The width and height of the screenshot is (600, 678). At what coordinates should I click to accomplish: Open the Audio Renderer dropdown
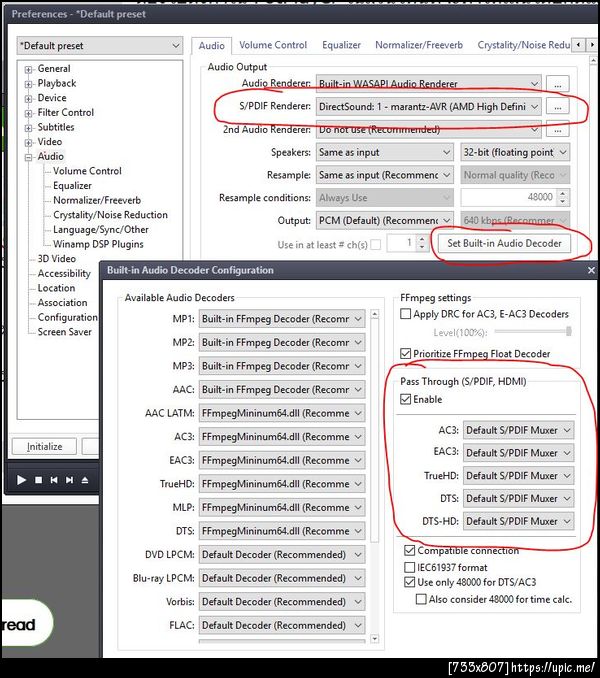coord(429,84)
